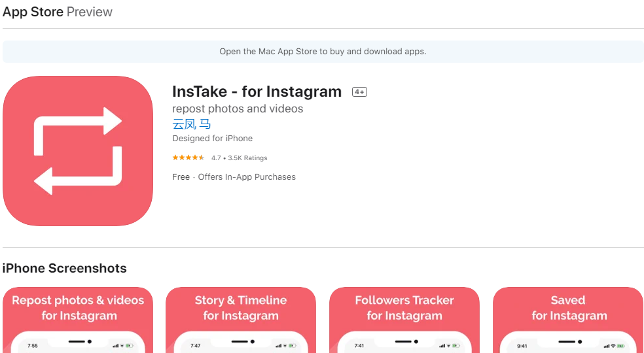The image size is (644, 353).
Task: Click Offers In-App Purchases text
Action: [x=247, y=177]
